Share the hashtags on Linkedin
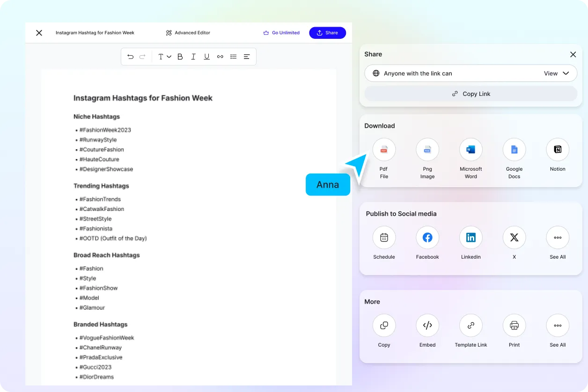The height and width of the screenshot is (392, 588). click(470, 237)
